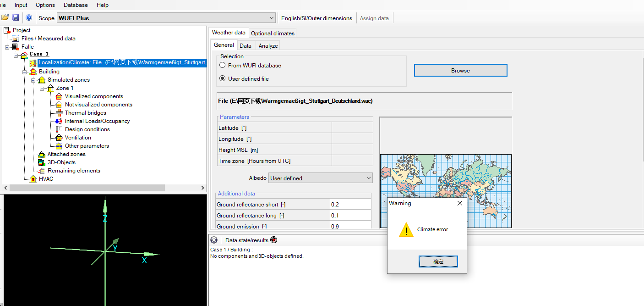Click the Ground reflectance short value field
This screenshot has width=644, height=306.
[x=350, y=205]
